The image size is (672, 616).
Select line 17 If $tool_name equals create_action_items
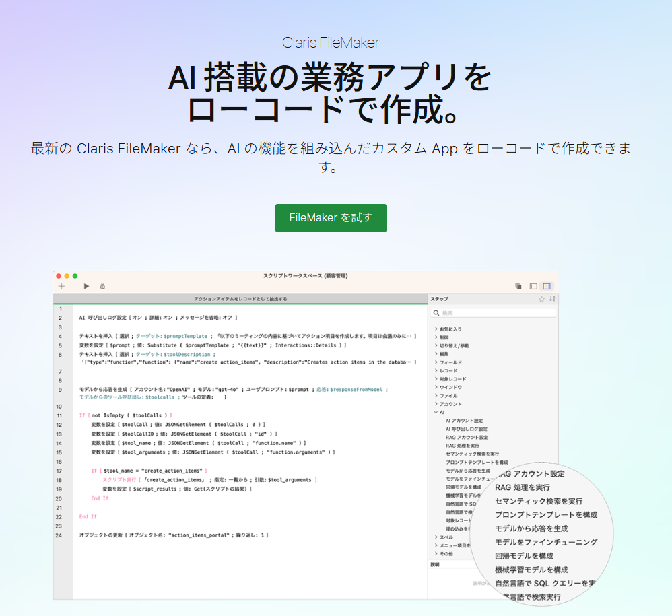(x=149, y=471)
